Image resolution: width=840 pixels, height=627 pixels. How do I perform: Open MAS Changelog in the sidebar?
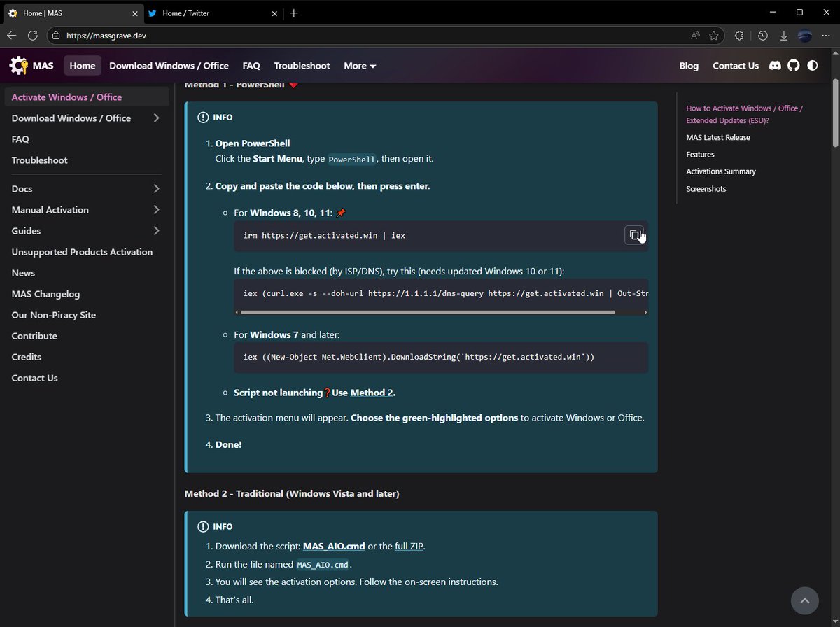click(45, 294)
